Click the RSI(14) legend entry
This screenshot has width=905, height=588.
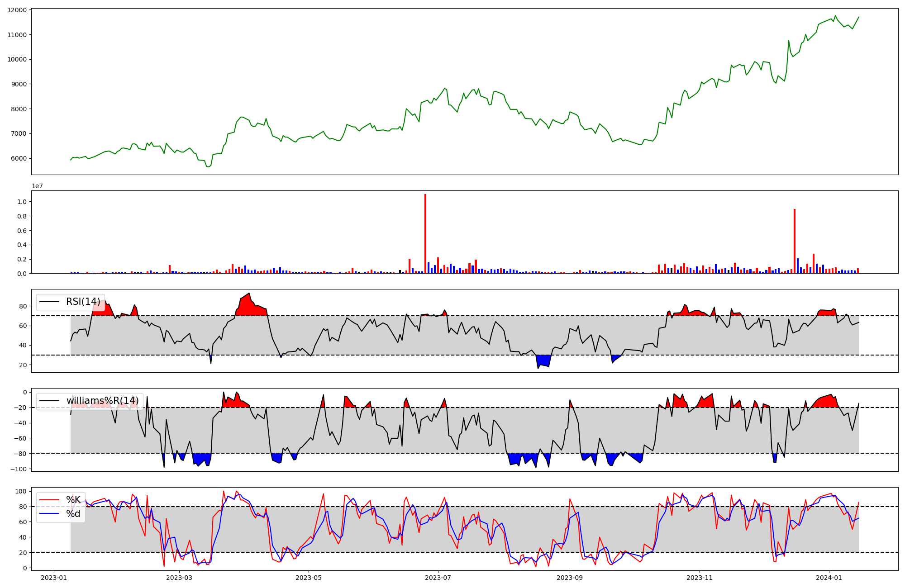tap(83, 302)
